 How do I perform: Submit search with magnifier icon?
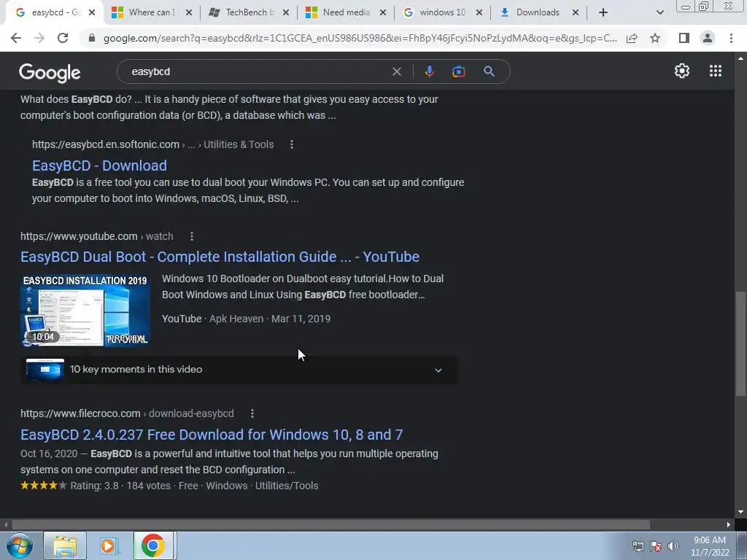(x=489, y=71)
